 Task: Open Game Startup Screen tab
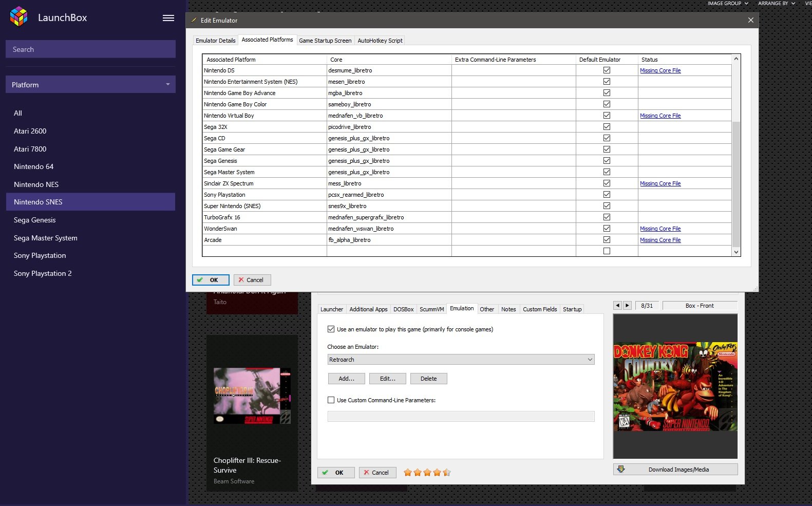325,41
